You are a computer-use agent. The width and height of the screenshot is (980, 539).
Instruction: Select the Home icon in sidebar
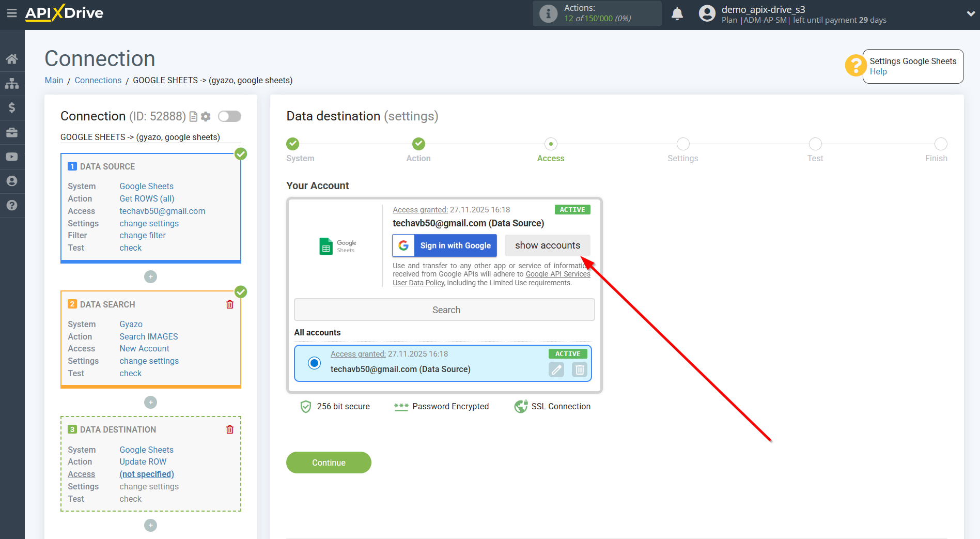pyautogui.click(x=12, y=58)
